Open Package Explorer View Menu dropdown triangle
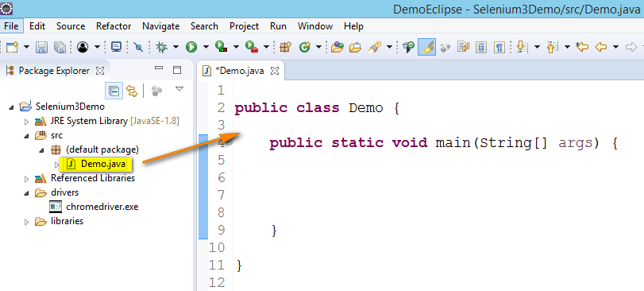The image size is (644, 291). (x=179, y=89)
